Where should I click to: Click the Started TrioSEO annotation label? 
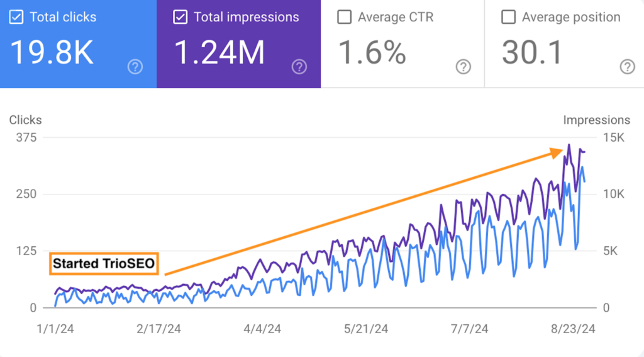click(x=103, y=264)
